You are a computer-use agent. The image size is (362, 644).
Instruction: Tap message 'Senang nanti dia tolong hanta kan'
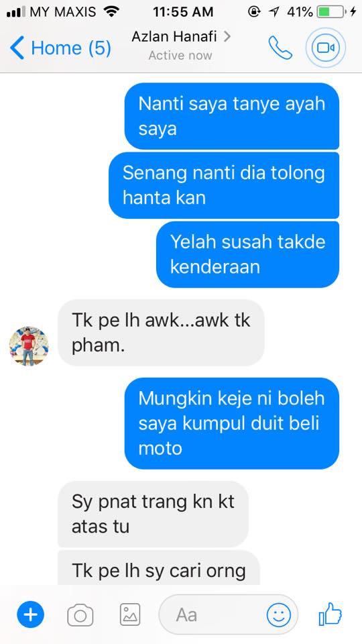click(224, 185)
